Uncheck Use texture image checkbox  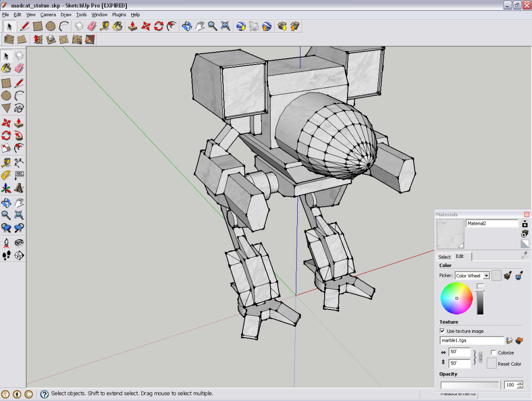[442, 331]
